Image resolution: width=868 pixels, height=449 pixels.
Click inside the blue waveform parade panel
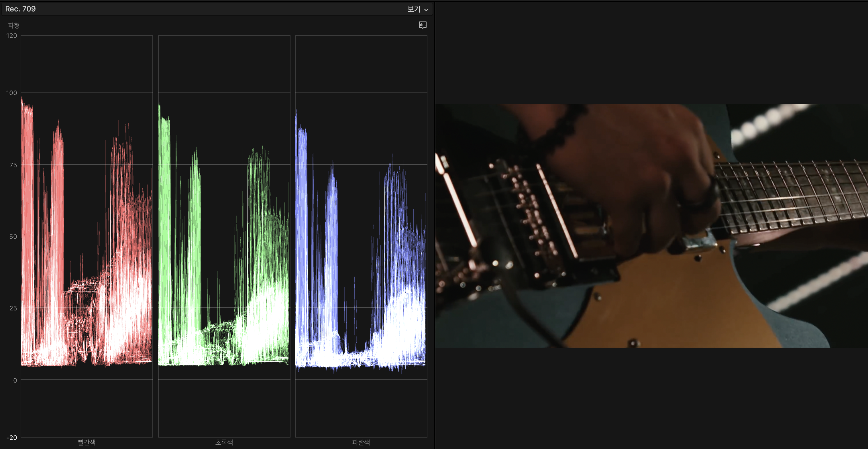click(x=361, y=236)
